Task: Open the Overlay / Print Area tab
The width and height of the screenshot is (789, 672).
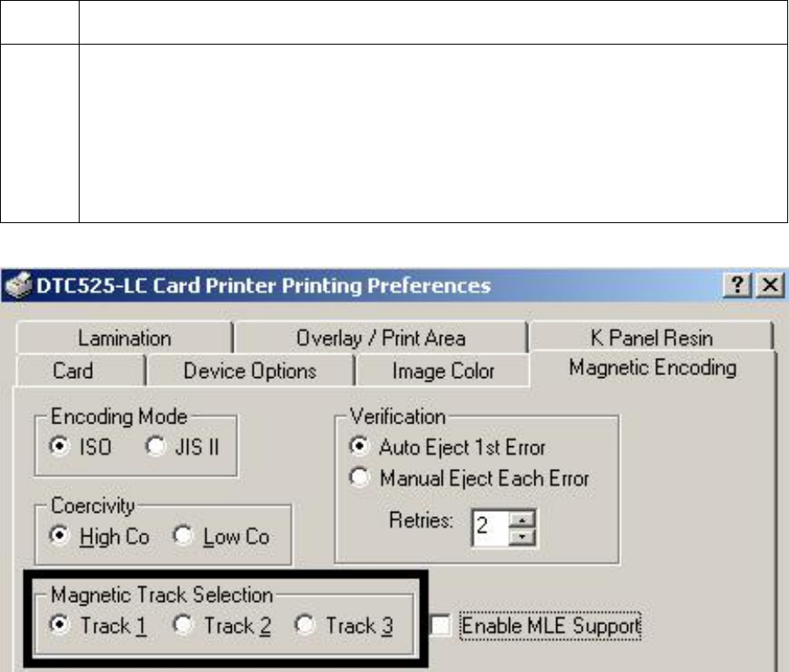Action: click(381, 338)
